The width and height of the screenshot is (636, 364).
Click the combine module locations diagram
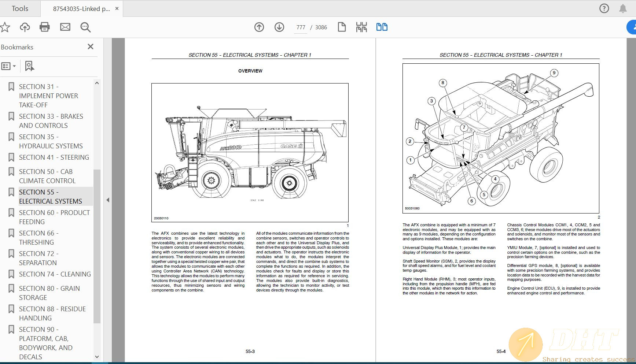coord(501,138)
